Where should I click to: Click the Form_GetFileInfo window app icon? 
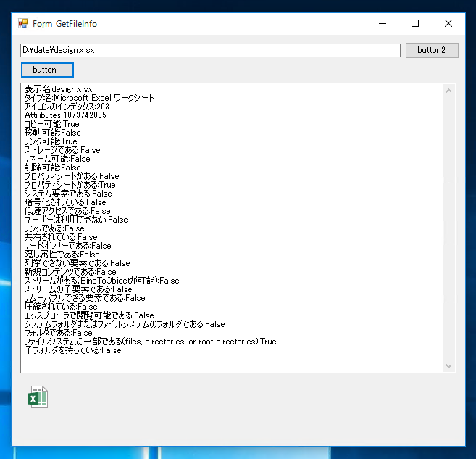[23, 24]
